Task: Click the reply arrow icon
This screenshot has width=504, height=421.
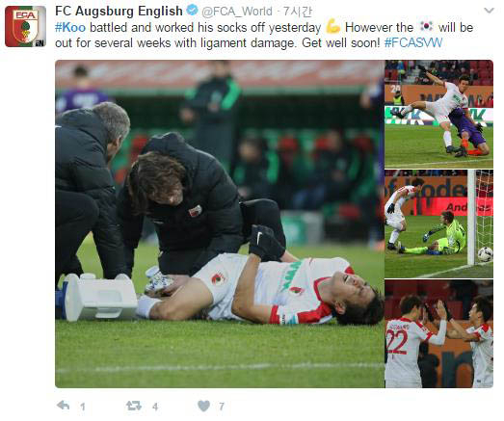Action: pyautogui.click(x=63, y=406)
